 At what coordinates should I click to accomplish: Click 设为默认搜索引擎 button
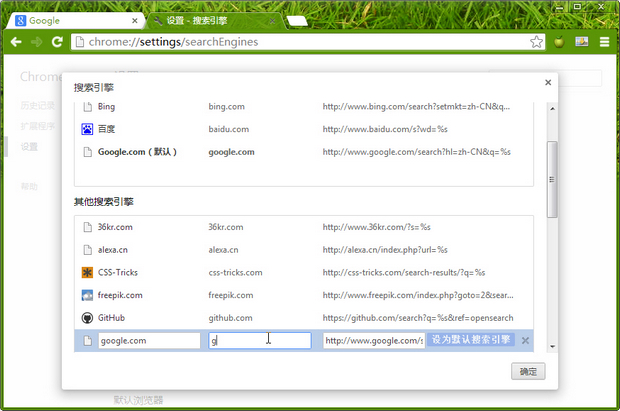pyautogui.click(x=471, y=340)
